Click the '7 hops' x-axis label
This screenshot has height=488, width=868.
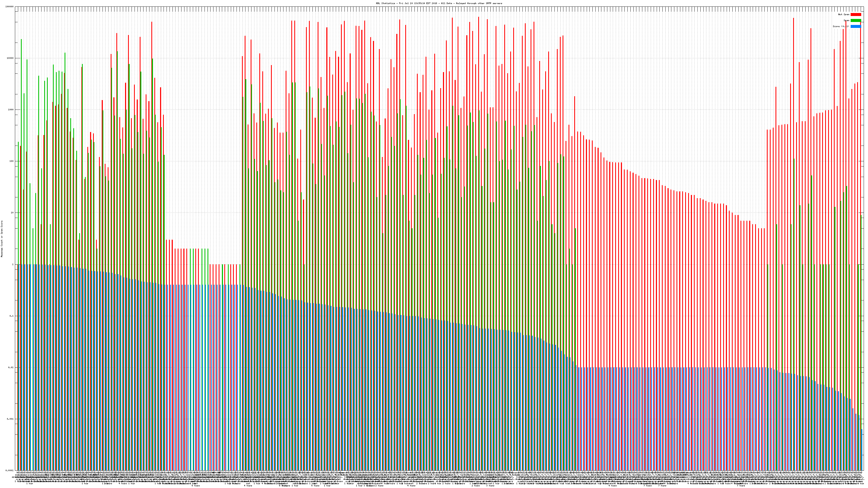click(647, 486)
